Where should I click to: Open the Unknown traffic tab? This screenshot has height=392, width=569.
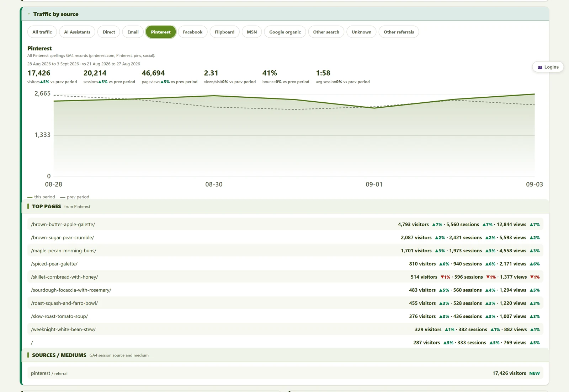(361, 32)
